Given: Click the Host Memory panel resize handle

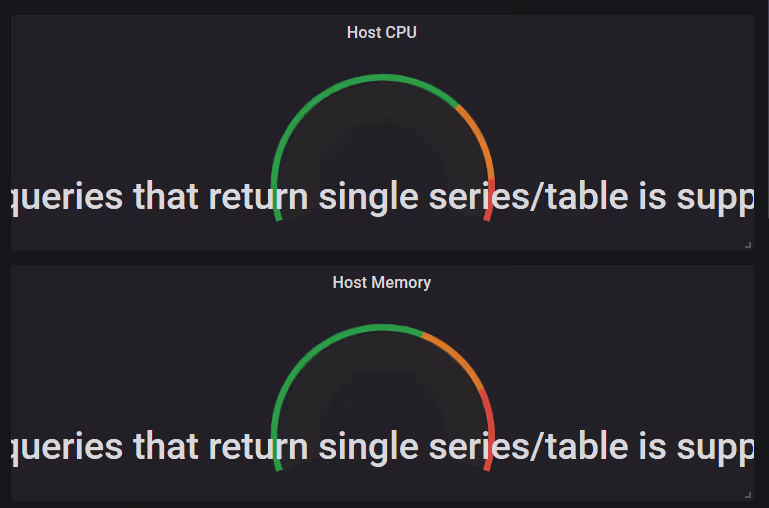Looking at the screenshot, I should coord(747,494).
